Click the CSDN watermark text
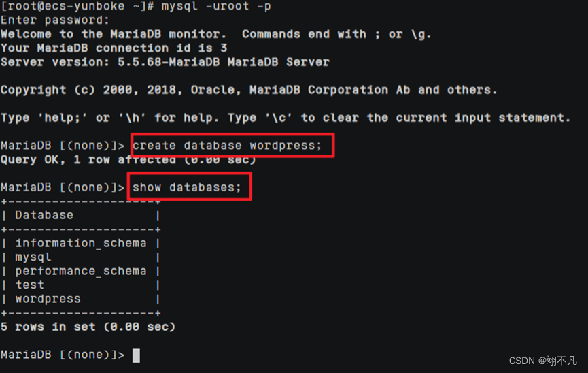588x373 pixels. point(542,361)
